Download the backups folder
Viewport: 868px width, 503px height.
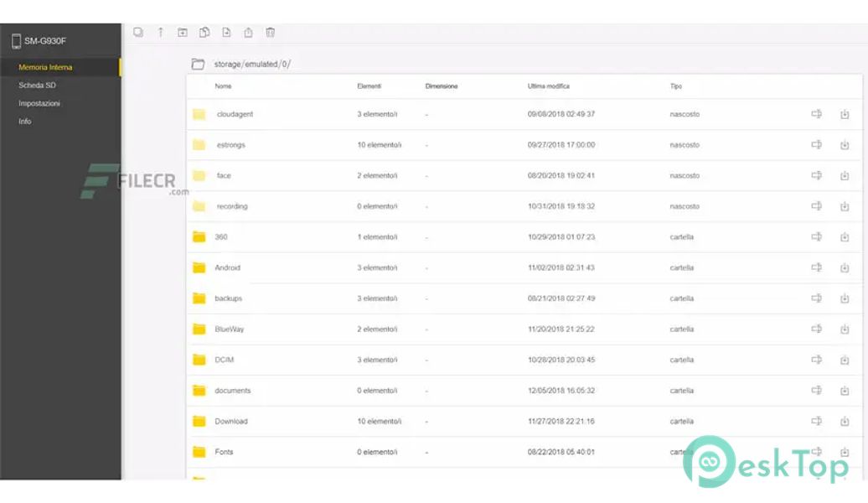(845, 298)
